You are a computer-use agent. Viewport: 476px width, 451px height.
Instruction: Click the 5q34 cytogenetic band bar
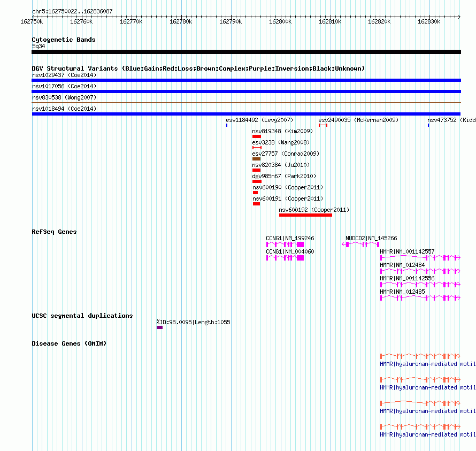[246, 52]
